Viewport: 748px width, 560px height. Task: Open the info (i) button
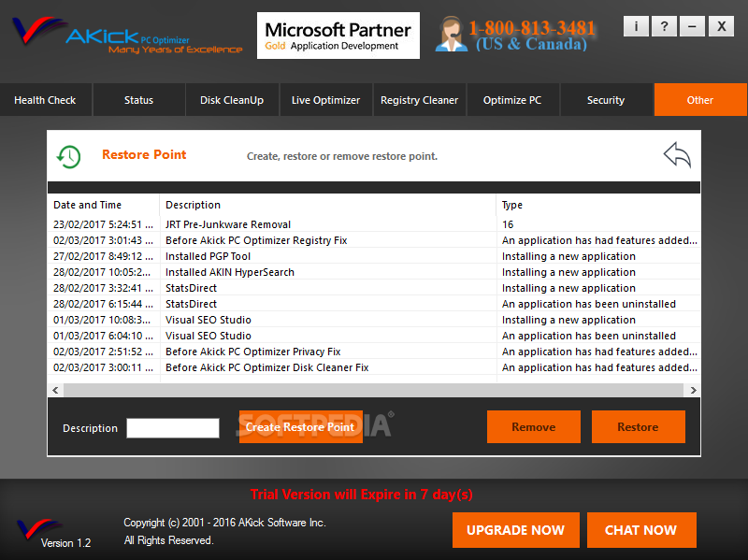636,26
